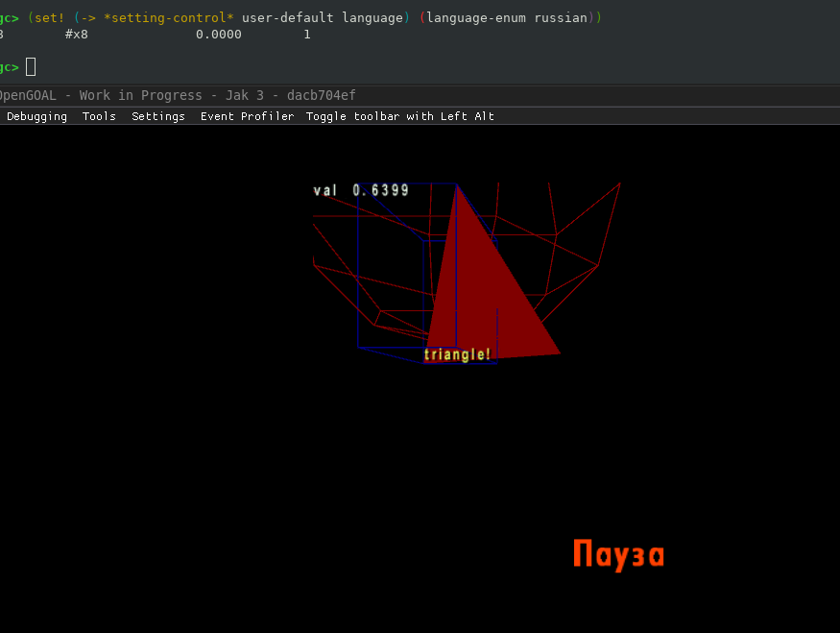Click the terminal cursor at empty prompt

click(x=31, y=66)
